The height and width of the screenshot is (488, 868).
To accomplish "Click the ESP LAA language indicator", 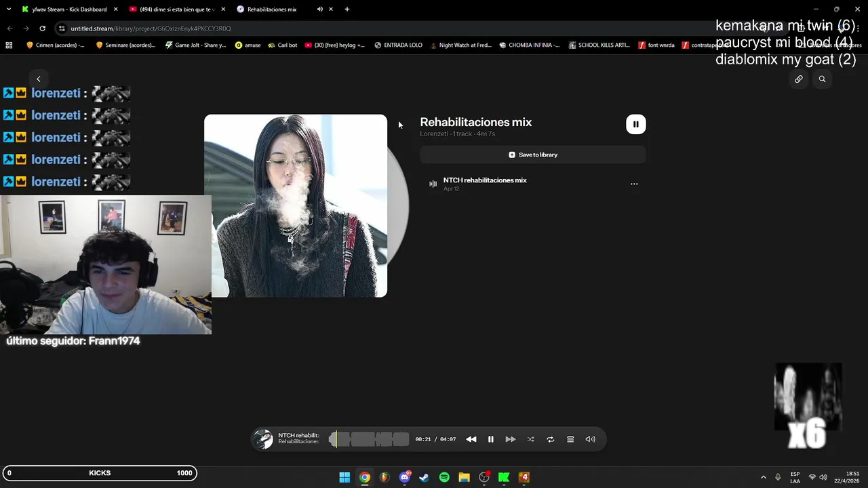I will click(795, 477).
